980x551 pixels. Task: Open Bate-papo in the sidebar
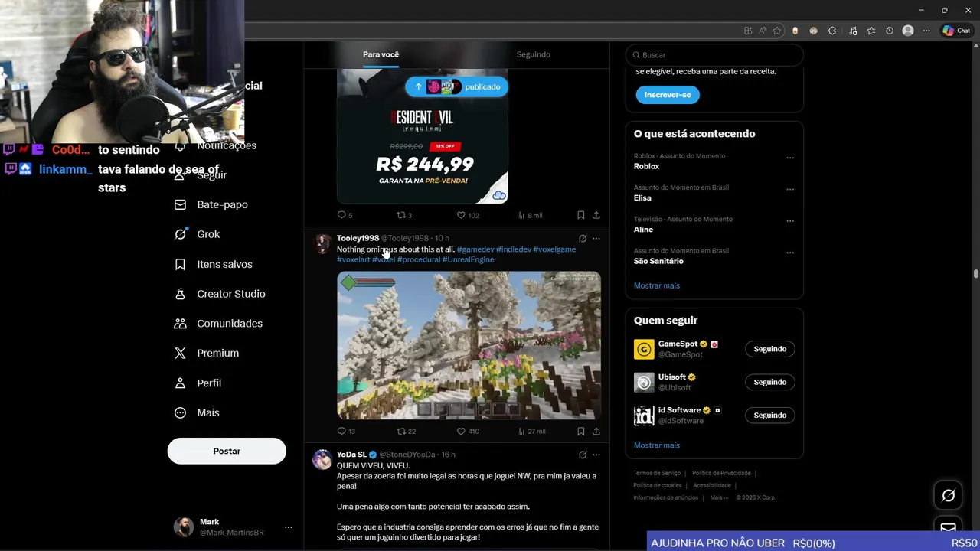211,205
